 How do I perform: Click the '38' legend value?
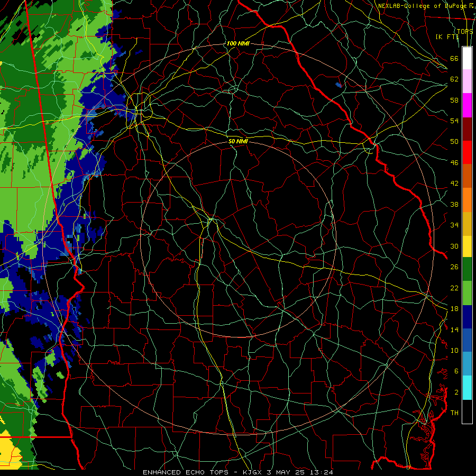pyautogui.click(x=454, y=204)
